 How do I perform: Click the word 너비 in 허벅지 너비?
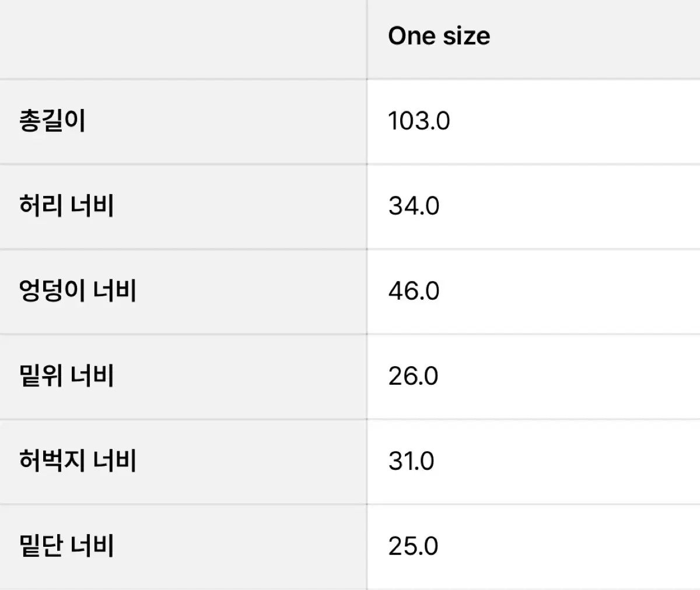115,462
